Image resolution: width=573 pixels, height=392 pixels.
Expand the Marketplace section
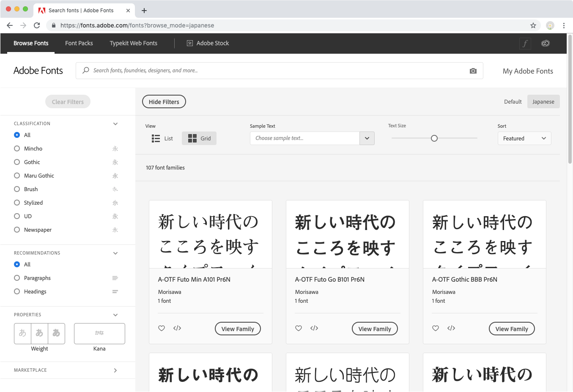click(x=115, y=370)
